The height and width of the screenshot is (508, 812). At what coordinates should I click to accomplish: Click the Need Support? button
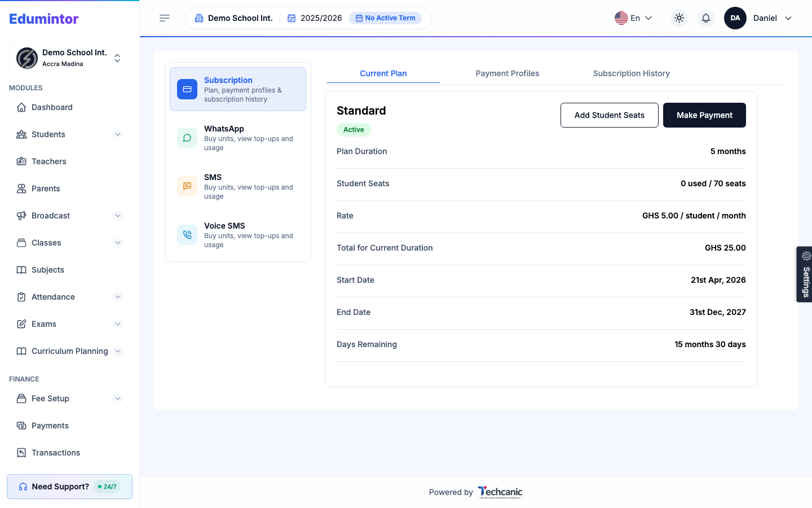[70, 487]
